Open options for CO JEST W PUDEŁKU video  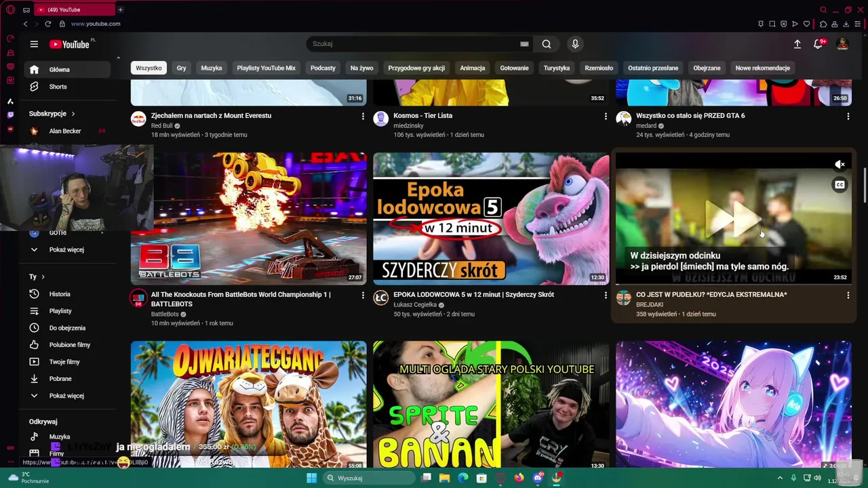[848, 296]
